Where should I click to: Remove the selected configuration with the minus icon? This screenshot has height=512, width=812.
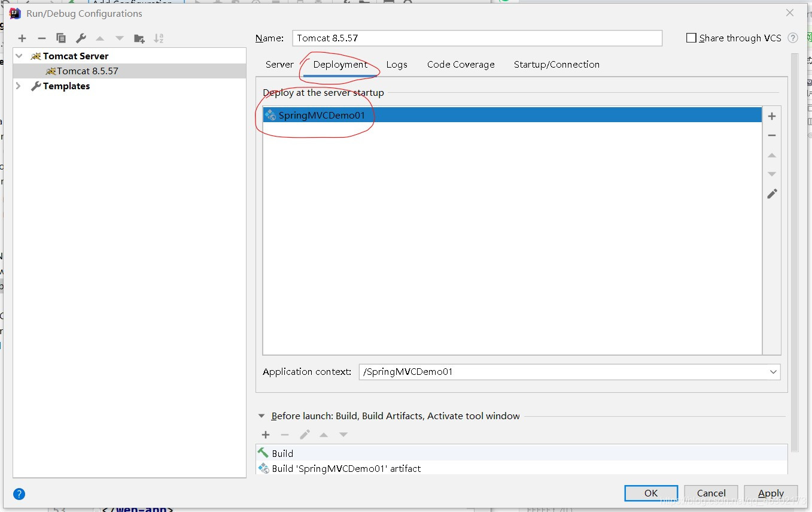41,38
